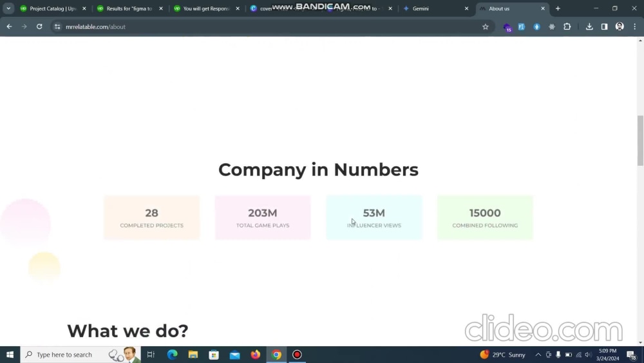
Task: Go back to the previous page
Action: pos(9,26)
